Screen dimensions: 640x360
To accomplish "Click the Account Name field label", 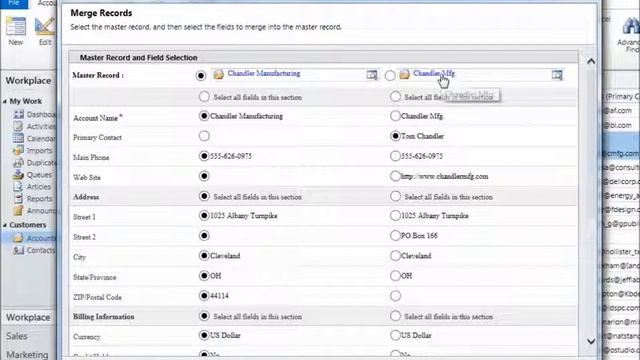I will [x=98, y=118].
